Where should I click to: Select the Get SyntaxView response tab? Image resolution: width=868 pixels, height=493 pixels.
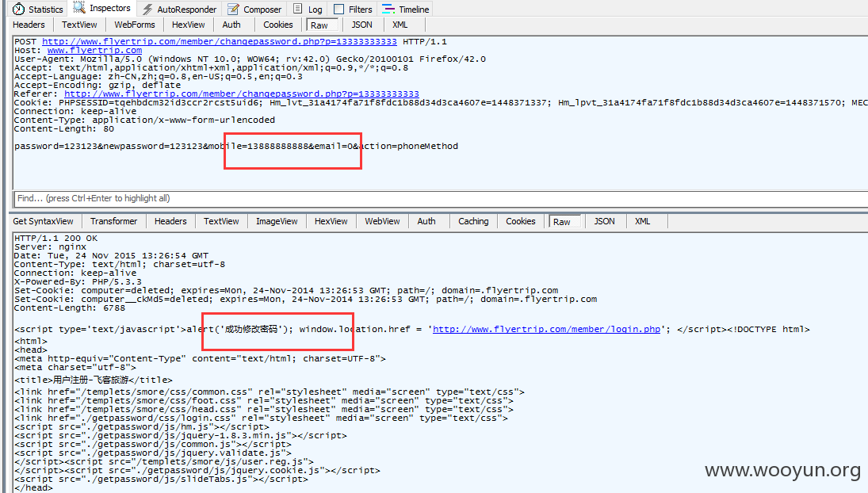(43, 221)
